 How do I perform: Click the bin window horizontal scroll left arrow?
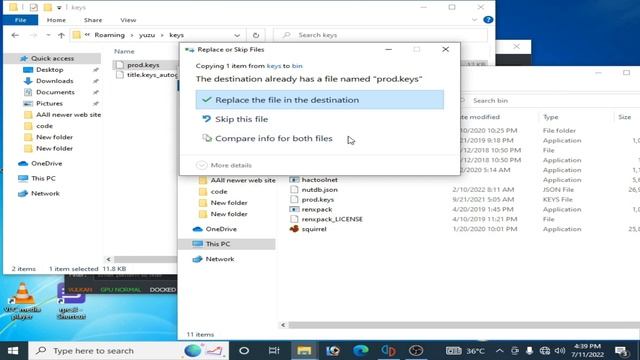point(283,325)
